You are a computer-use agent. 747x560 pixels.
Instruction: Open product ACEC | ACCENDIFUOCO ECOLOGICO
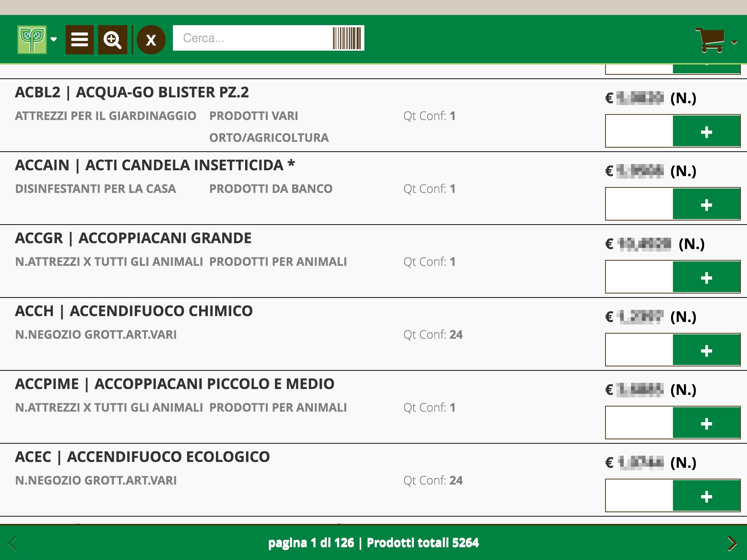coord(142,457)
